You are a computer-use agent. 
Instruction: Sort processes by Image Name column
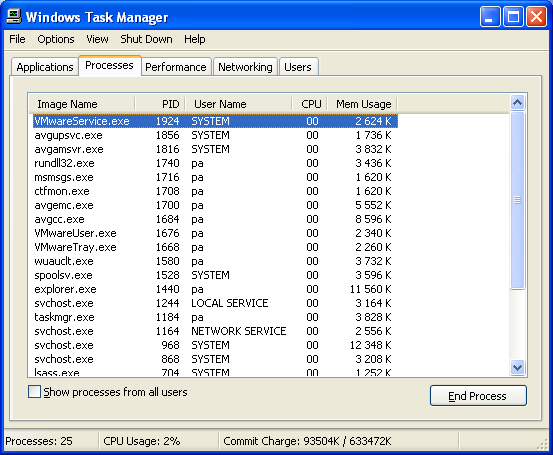point(81,104)
